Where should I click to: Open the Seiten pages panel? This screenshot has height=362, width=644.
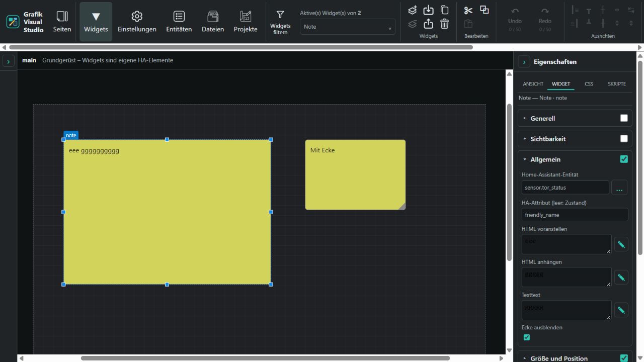[62, 22]
